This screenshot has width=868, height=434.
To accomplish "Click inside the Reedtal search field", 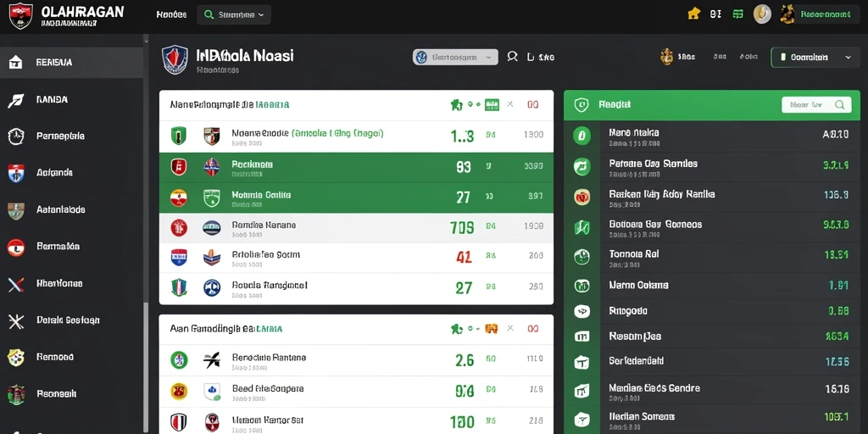I will (816, 104).
